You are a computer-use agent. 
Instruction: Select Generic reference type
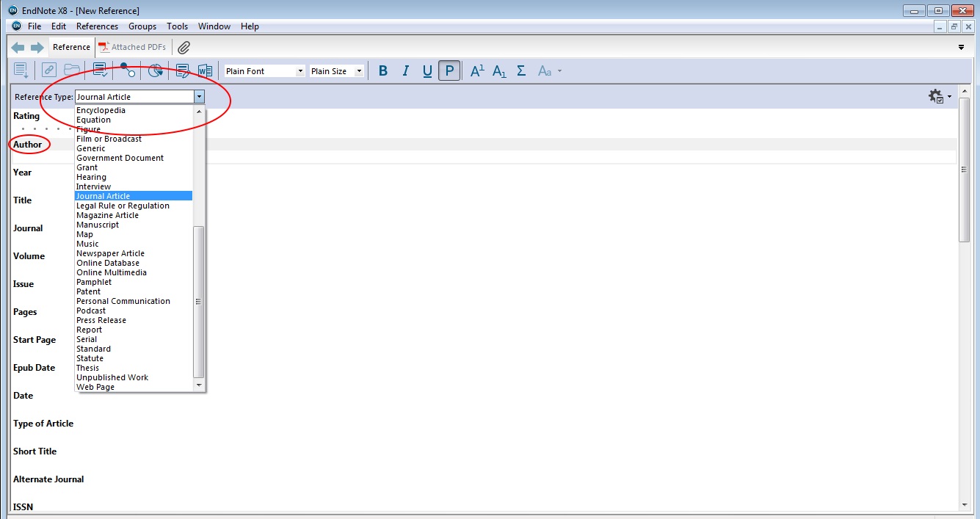pyautogui.click(x=91, y=148)
